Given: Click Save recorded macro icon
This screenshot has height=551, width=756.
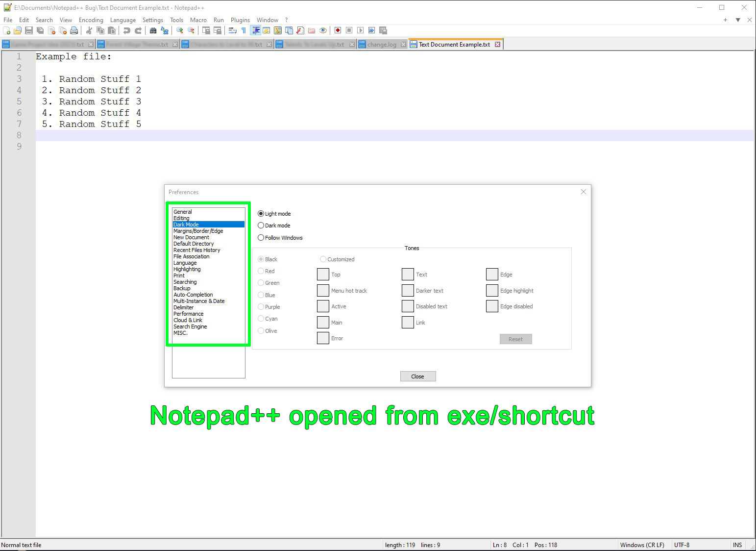Looking at the screenshot, I should tap(383, 30).
